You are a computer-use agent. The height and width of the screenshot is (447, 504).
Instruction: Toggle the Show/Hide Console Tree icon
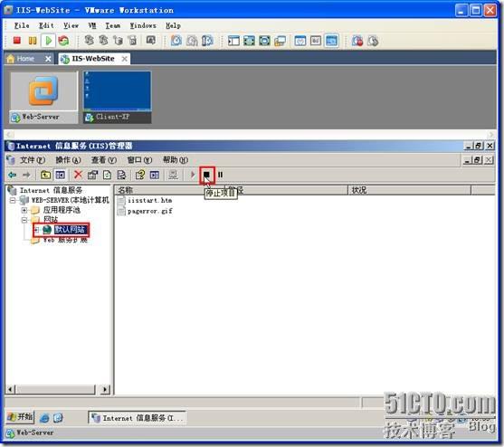tap(60, 175)
